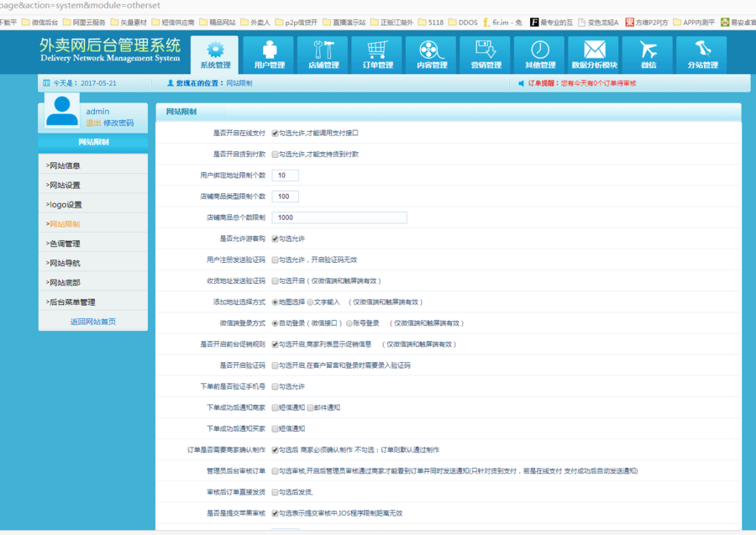Go to 店铺管理 tools icon
This screenshot has height=535, width=756.
[x=323, y=55]
